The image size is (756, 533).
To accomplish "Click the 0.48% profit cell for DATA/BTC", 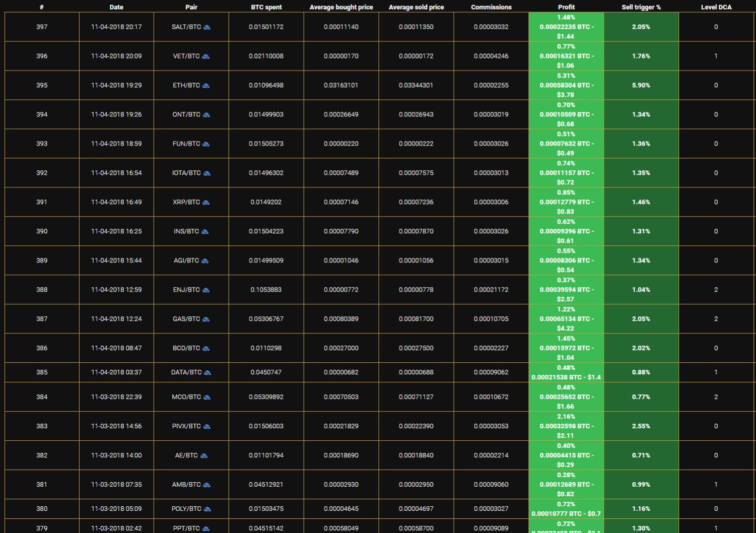I will [x=566, y=372].
